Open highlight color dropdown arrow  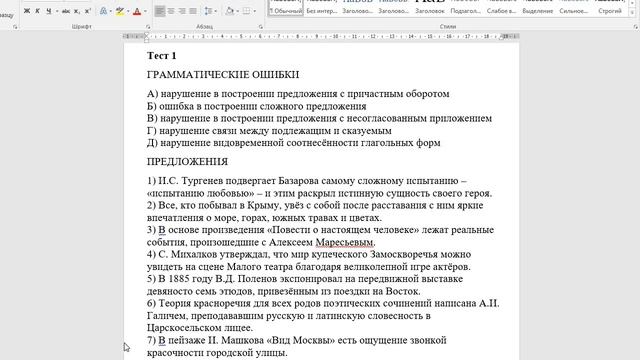(128, 11)
